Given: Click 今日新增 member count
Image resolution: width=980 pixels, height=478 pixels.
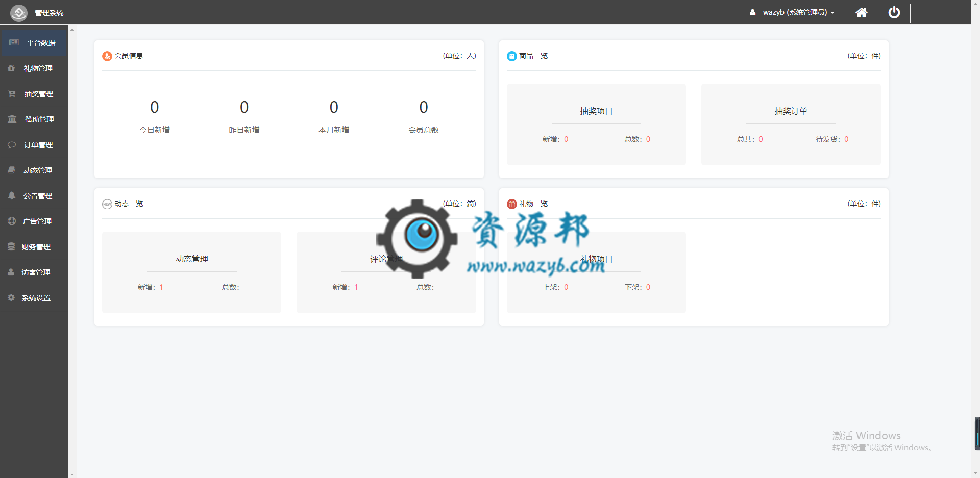Looking at the screenshot, I should point(155,107).
